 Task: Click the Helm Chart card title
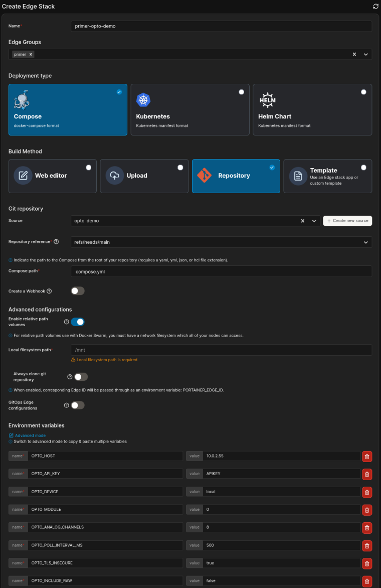point(275,116)
